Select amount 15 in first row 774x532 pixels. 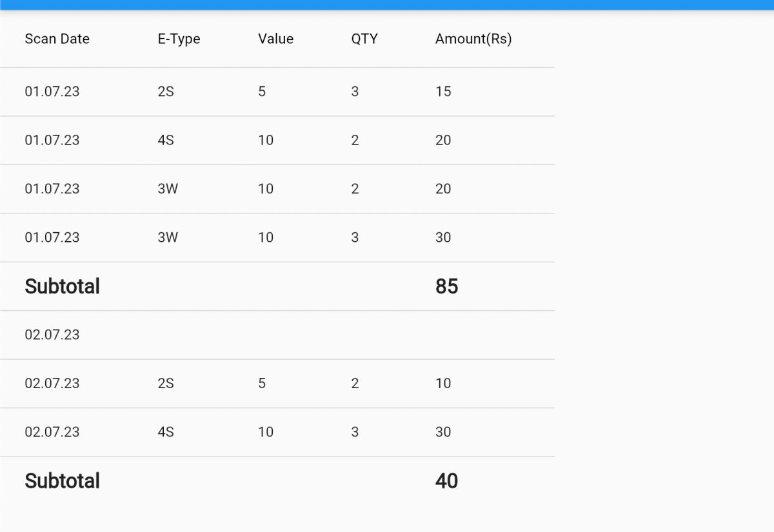coord(443,92)
